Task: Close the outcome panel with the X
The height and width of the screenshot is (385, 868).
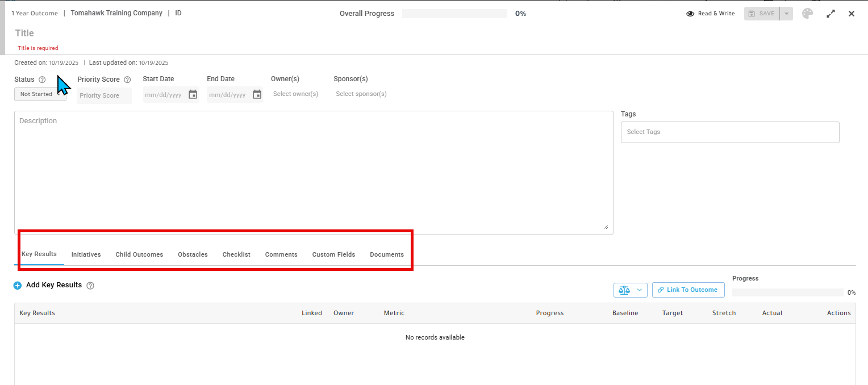Action: (x=852, y=14)
